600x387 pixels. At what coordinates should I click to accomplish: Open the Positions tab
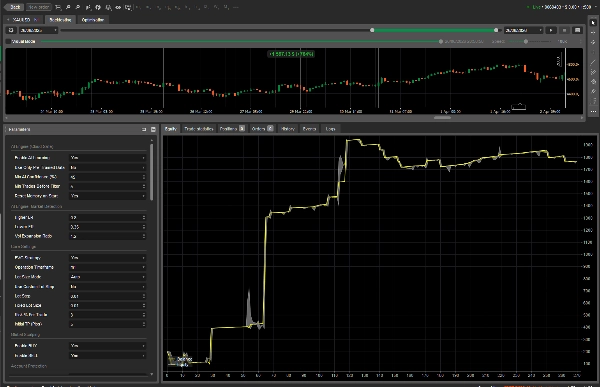232,129
